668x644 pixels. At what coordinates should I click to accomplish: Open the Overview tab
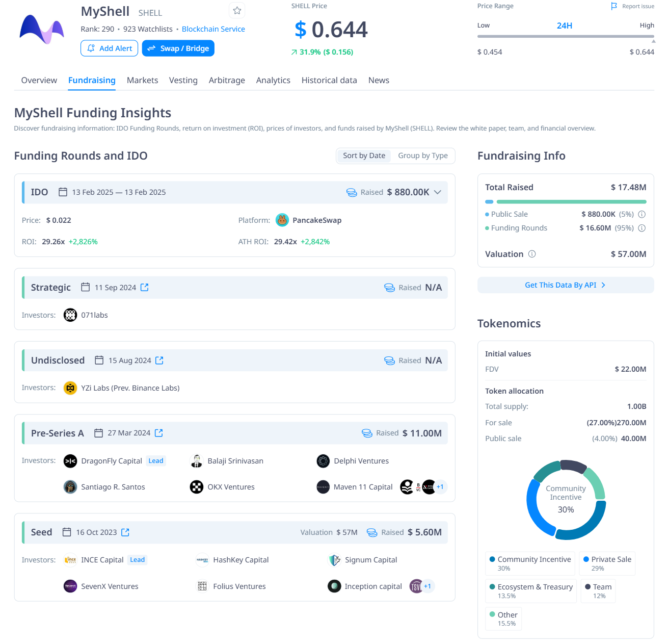pos(39,80)
